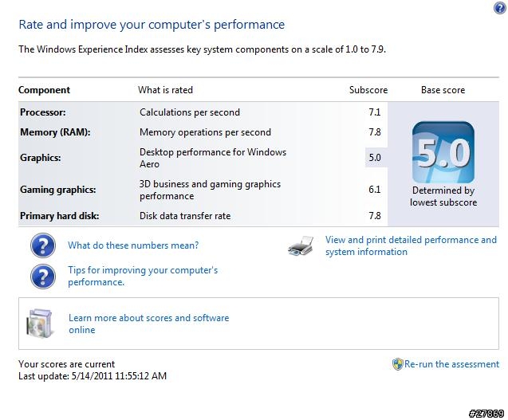Click the 'Determined by lowest subscore' caption
Image resolution: width=508 pixels, height=420 pixels.
(443, 196)
